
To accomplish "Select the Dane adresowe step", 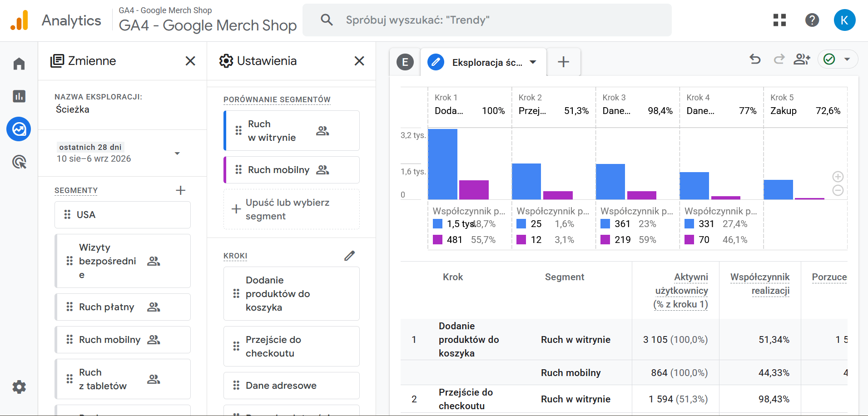I will coord(292,386).
